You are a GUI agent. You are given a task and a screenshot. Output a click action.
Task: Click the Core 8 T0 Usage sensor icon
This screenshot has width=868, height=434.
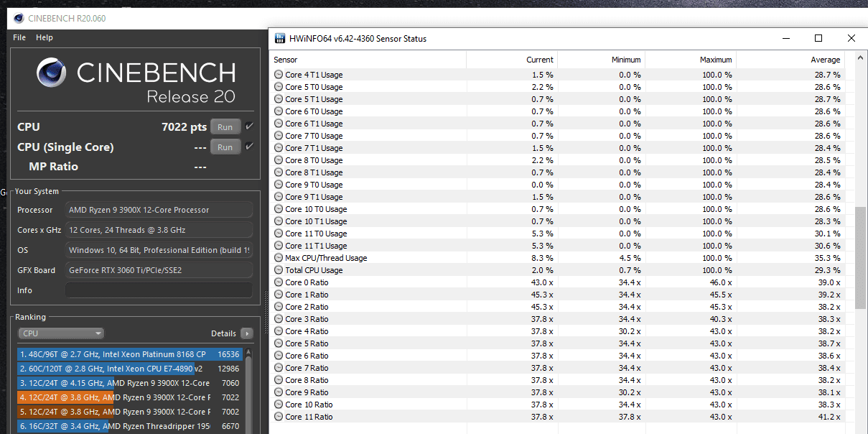click(x=279, y=160)
